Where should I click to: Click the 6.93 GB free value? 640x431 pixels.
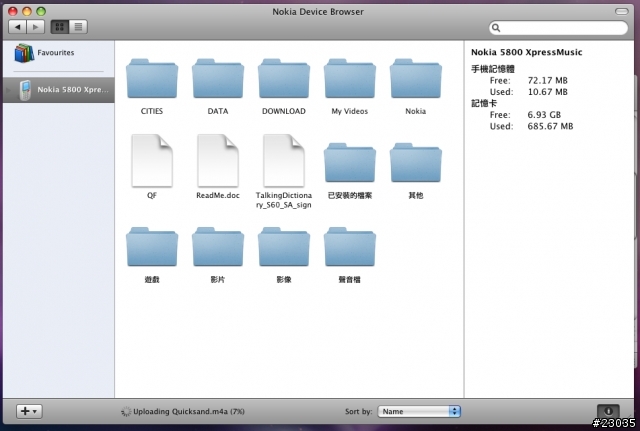[x=544, y=115]
